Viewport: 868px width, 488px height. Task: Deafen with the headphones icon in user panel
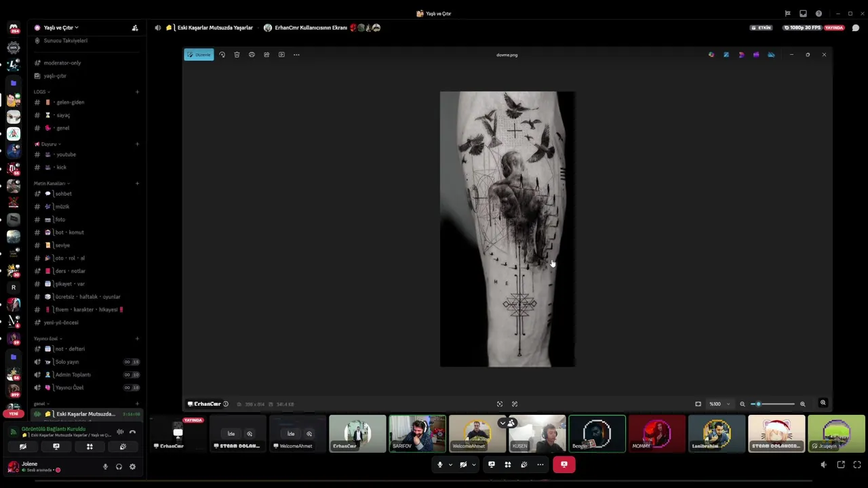pyautogui.click(x=119, y=466)
